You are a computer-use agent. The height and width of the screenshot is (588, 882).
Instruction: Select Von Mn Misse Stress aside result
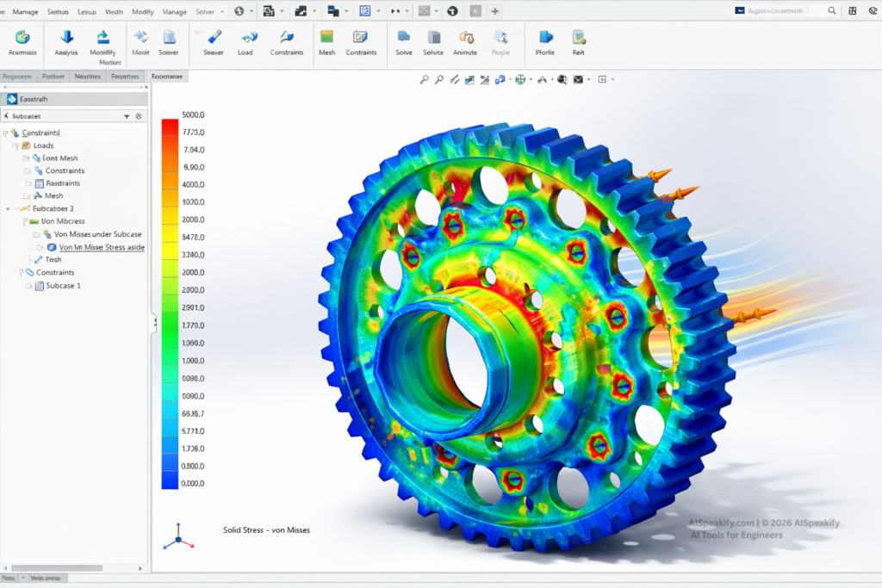(x=102, y=247)
